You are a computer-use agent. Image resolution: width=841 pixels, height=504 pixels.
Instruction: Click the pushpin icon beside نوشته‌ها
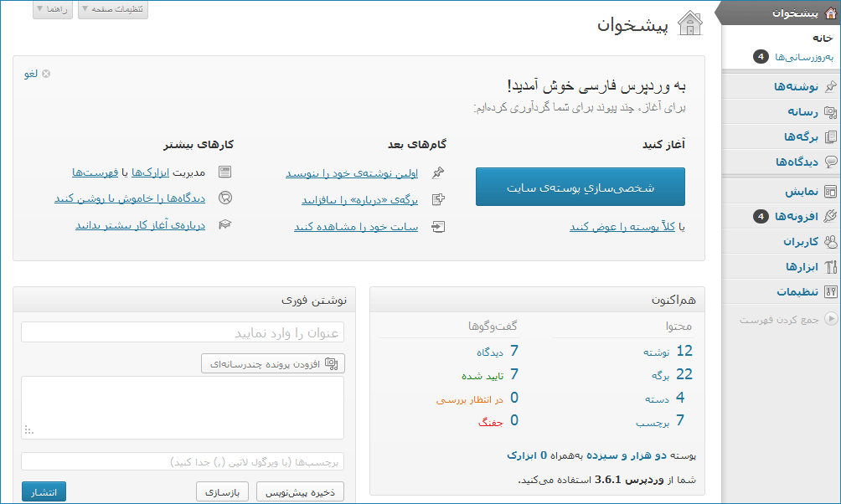830,86
